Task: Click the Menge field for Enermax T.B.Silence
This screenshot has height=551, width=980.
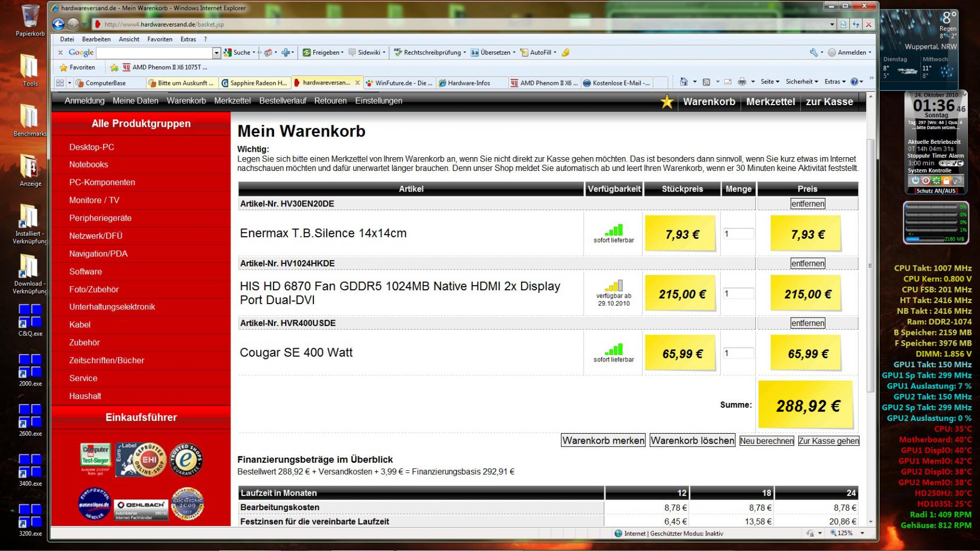Action: point(738,234)
